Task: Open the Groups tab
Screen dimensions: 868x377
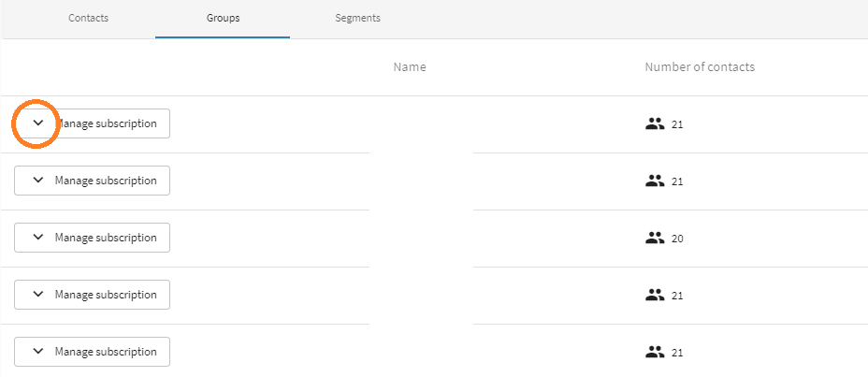Action: [223, 19]
